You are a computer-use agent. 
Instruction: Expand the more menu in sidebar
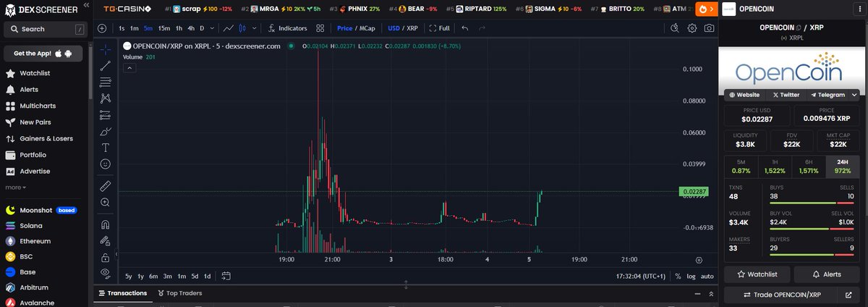[15, 187]
